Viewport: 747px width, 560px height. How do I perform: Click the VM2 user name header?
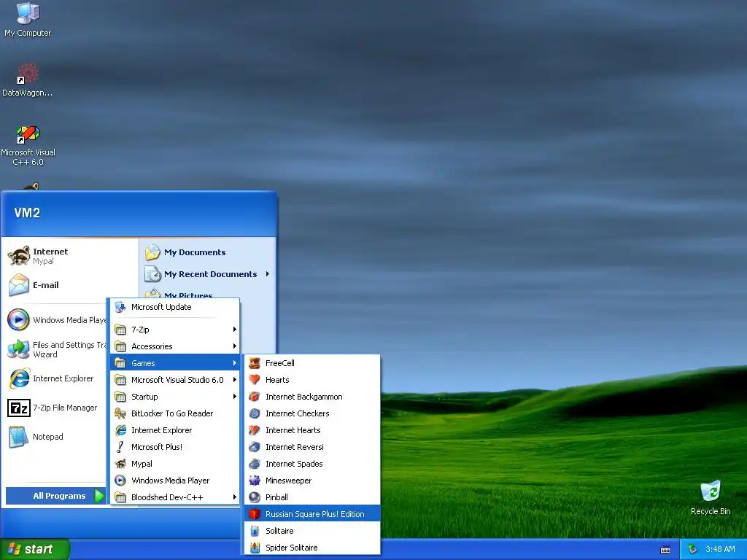(27, 212)
